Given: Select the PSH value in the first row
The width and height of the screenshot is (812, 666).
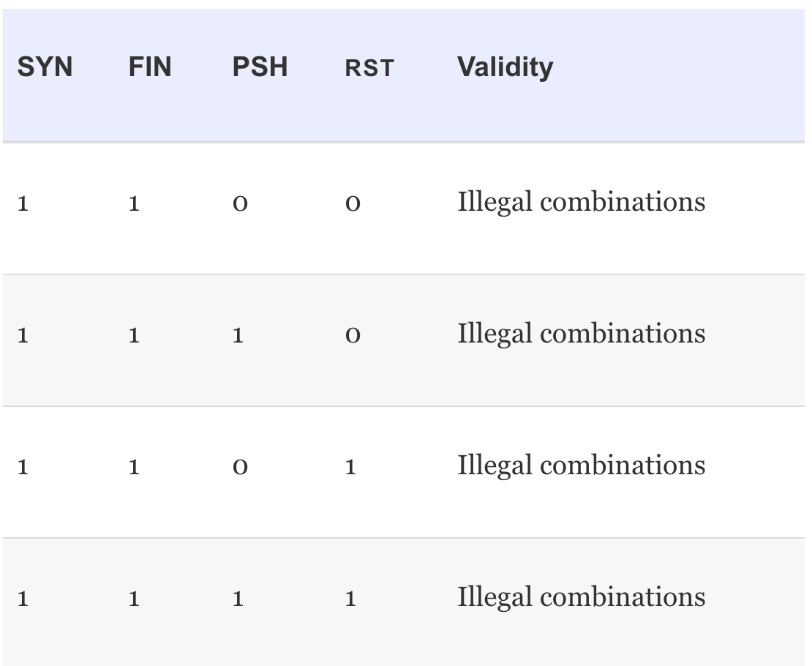Looking at the screenshot, I should click(x=240, y=203).
